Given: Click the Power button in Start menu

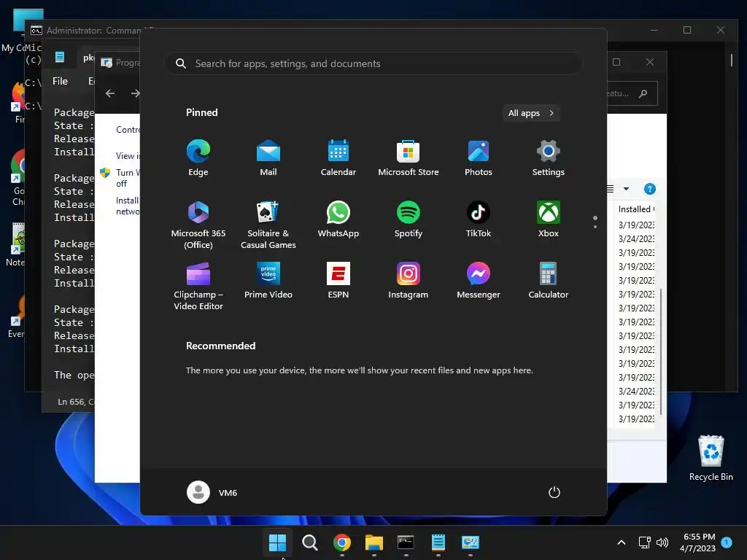Looking at the screenshot, I should tap(554, 492).
